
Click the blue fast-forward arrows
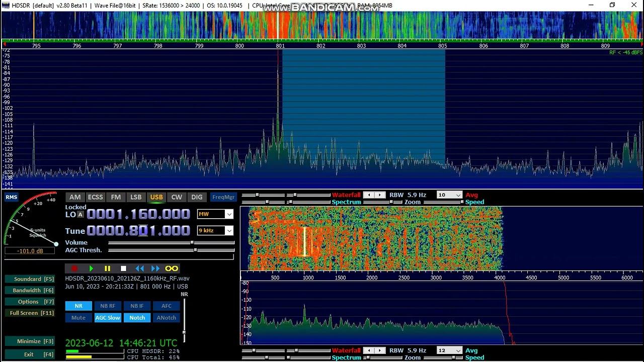(155, 268)
